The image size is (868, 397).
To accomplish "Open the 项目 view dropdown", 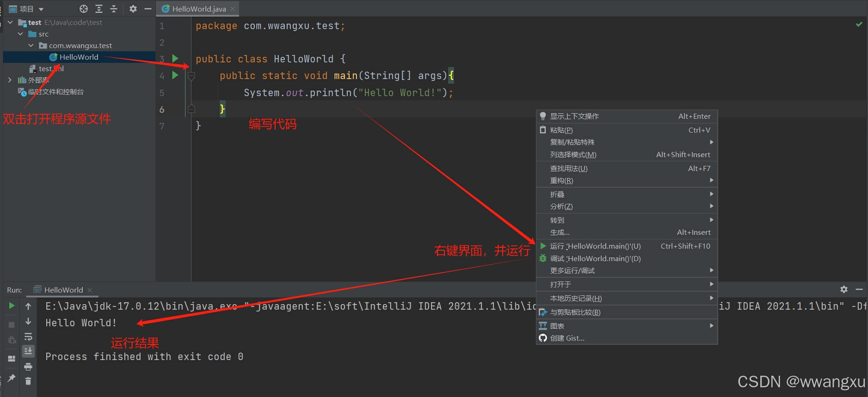I will tap(26, 9).
